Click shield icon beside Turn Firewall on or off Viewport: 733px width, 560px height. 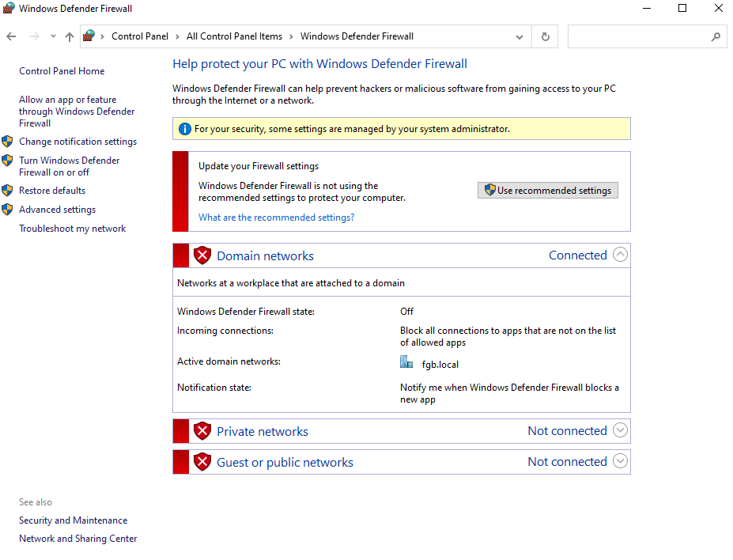[7, 161]
